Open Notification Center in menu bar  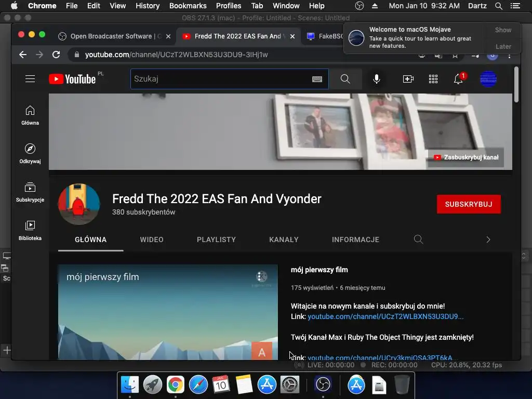click(515, 6)
